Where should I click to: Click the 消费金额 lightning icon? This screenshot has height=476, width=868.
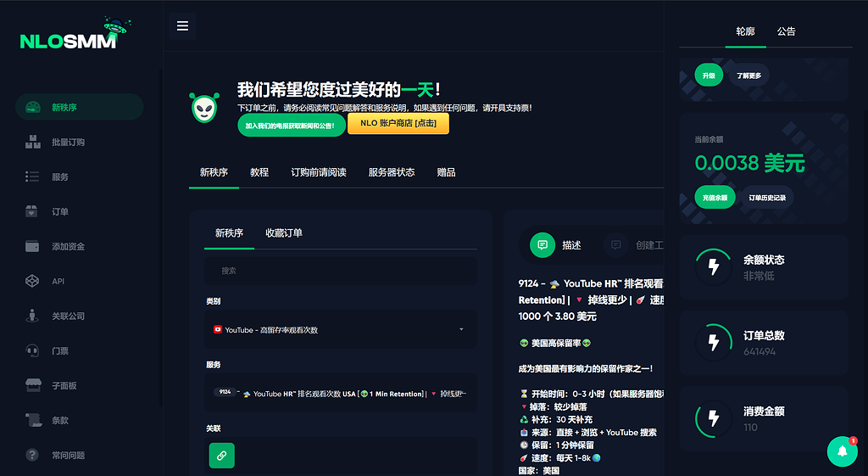[714, 418]
